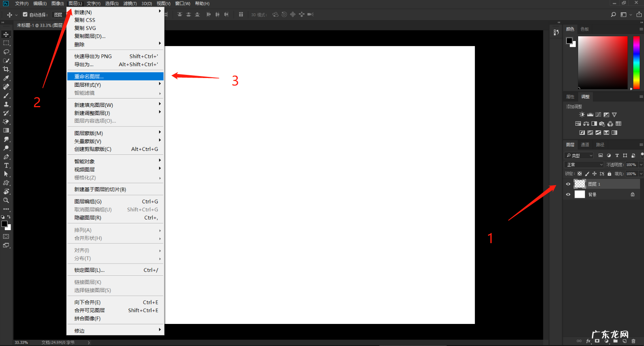Open the 类型 layer filter dropdown
Viewport: 644px width, 346px height.
coord(579,156)
